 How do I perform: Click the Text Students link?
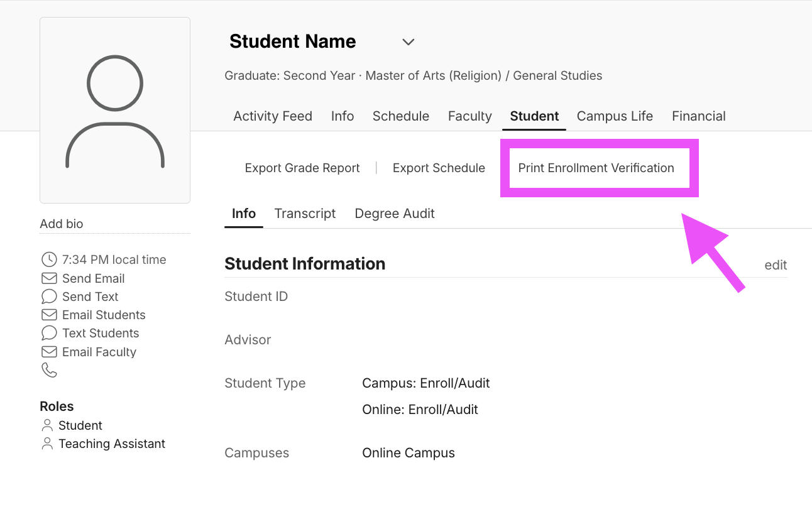(101, 333)
